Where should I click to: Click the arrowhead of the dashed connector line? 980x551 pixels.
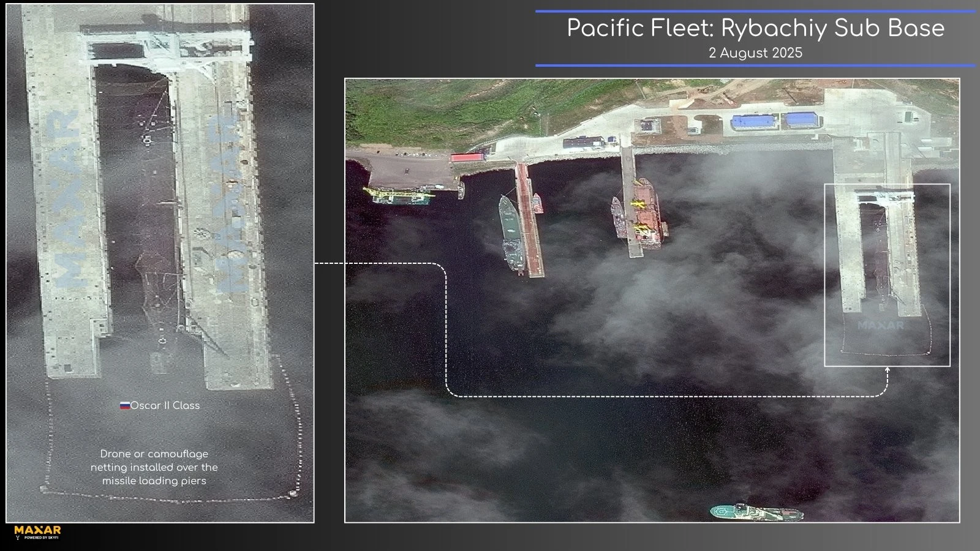click(x=887, y=370)
